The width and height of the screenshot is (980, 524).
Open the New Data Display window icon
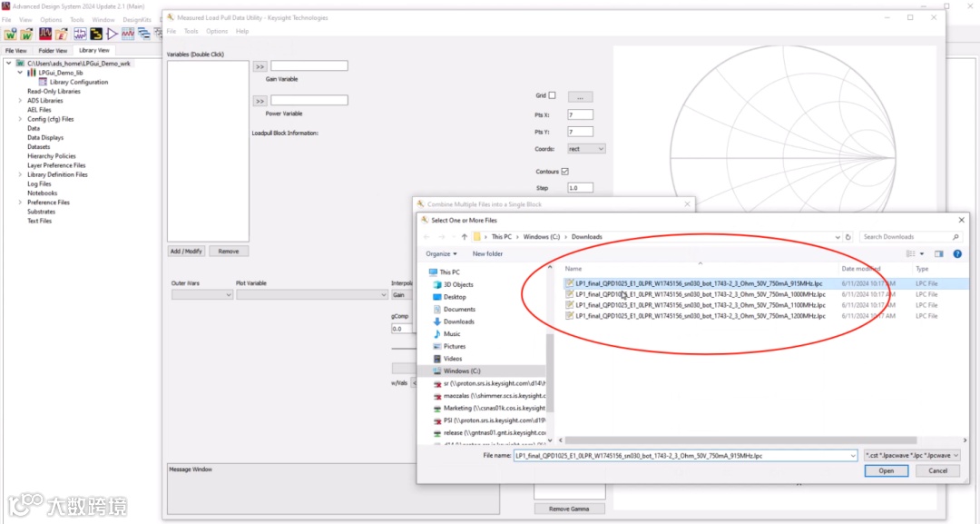coord(128,33)
